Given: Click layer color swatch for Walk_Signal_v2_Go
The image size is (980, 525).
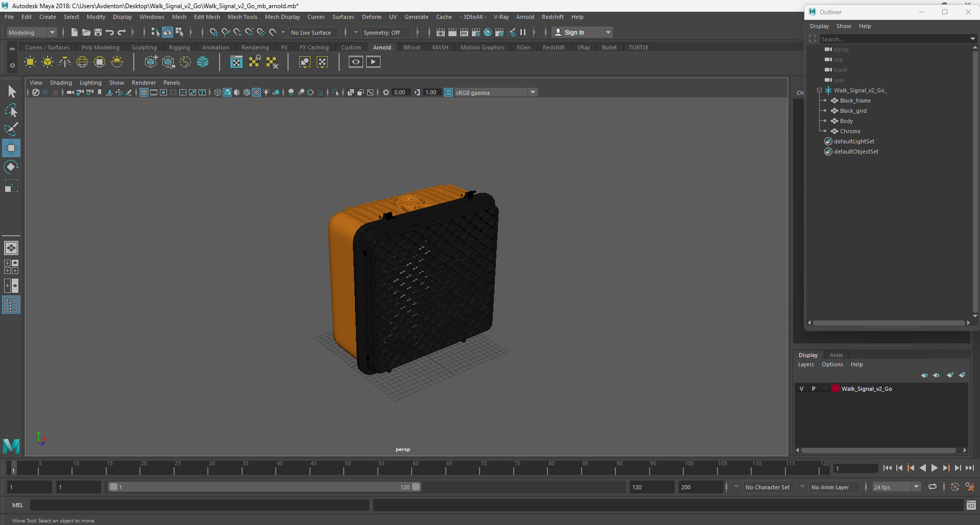Looking at the screenshot, I should [x=836, y=389].
